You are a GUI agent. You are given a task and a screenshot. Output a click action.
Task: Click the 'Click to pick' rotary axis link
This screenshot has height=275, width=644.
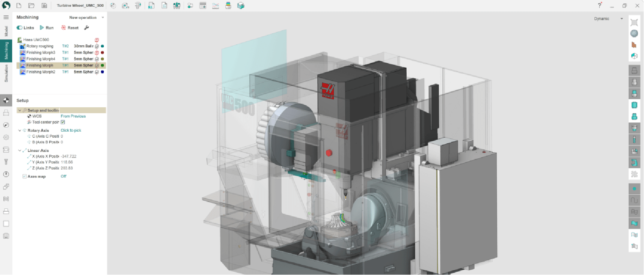click(x=71, y=131)
